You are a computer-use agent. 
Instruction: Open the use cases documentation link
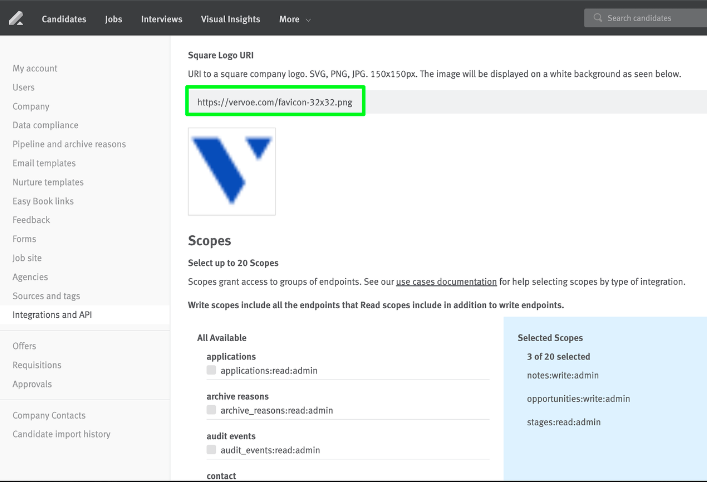[446, 282]
